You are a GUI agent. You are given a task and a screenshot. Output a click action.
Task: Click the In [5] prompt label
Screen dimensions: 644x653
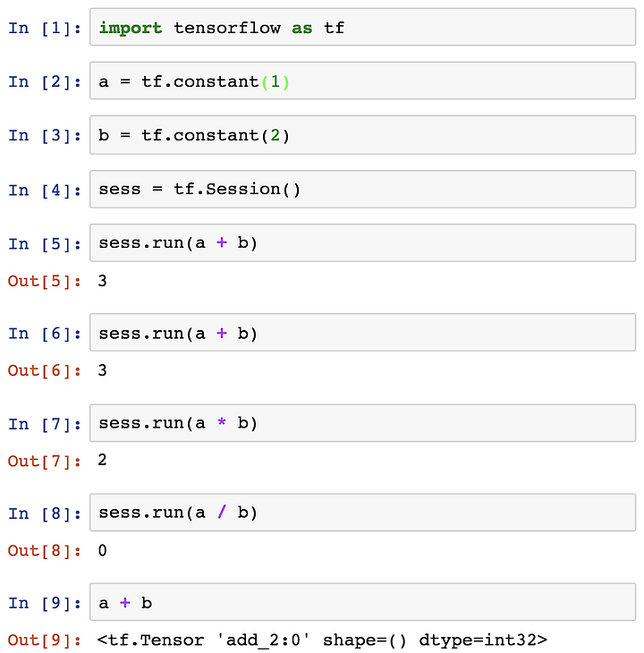tap(45, 244)
